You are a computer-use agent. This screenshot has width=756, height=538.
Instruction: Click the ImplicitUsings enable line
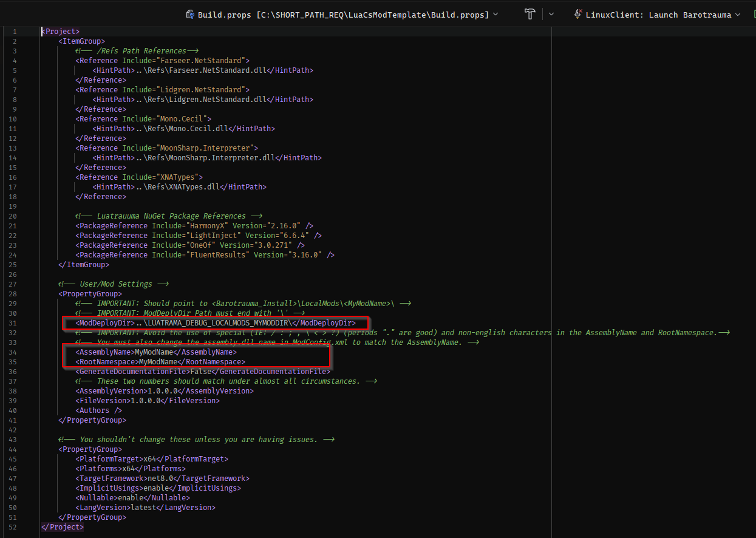click(x=158, y=488)
